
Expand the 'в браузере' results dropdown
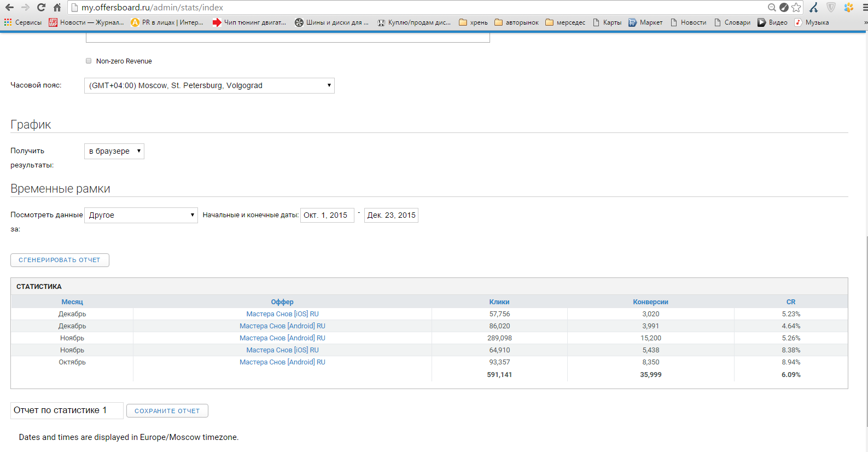(114, 152)
